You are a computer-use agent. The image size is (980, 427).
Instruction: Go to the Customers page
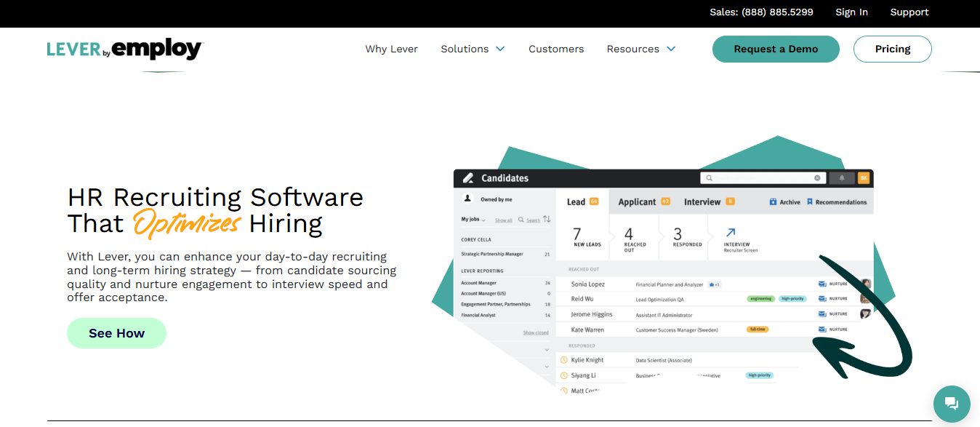pos(556,49)
